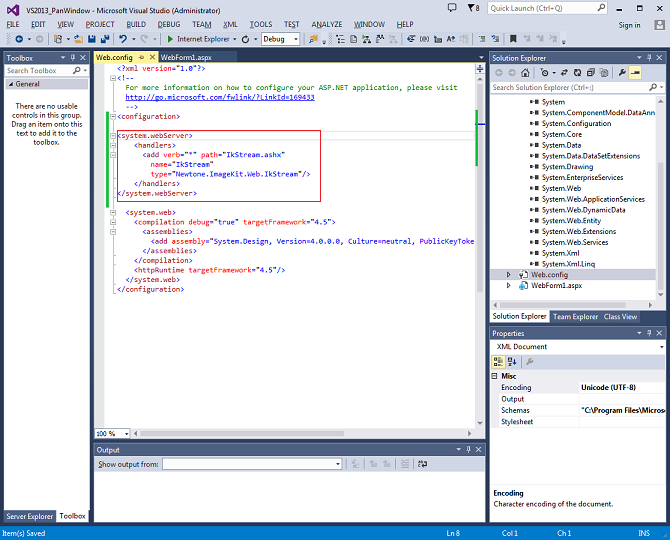Click the notifications flag icon showing 8
Viewport: 670px width, 540px height.
(x=473, y=8)
